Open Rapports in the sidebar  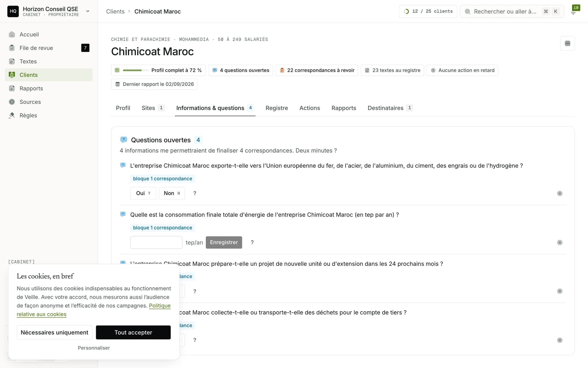tap(49, 88)
